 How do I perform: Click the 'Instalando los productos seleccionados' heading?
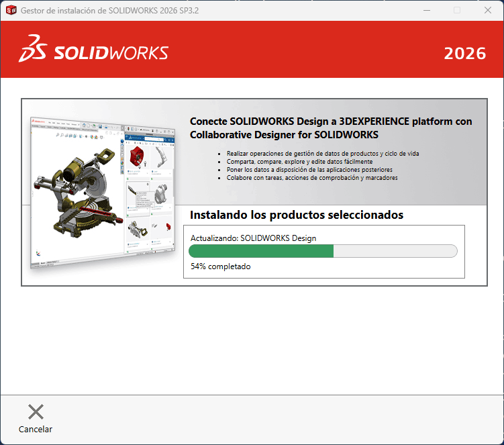click(297, 215)
